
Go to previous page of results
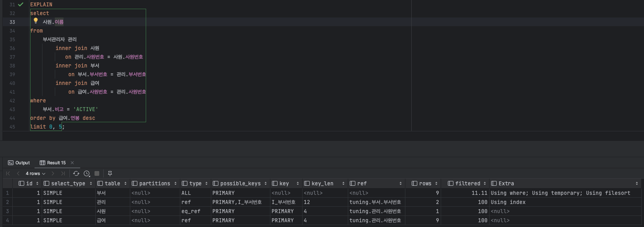tap(18, 173)
